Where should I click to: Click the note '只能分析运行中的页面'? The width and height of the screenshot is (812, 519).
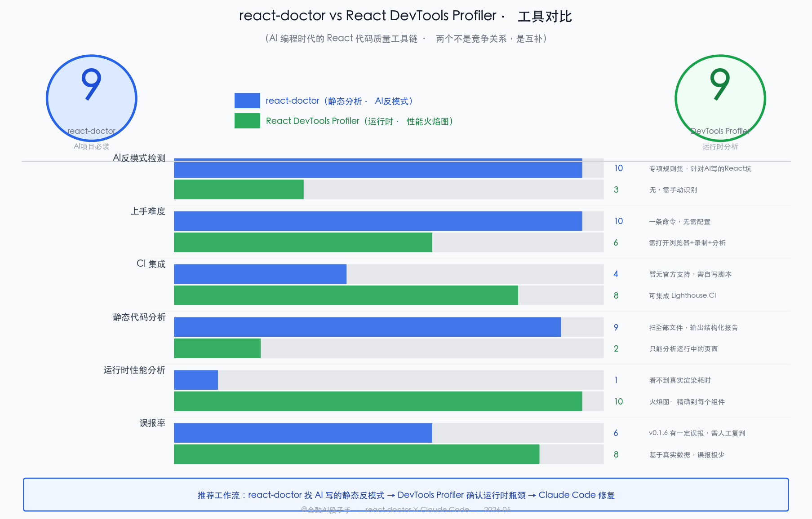pyautogui.click(x=683, y=349)
